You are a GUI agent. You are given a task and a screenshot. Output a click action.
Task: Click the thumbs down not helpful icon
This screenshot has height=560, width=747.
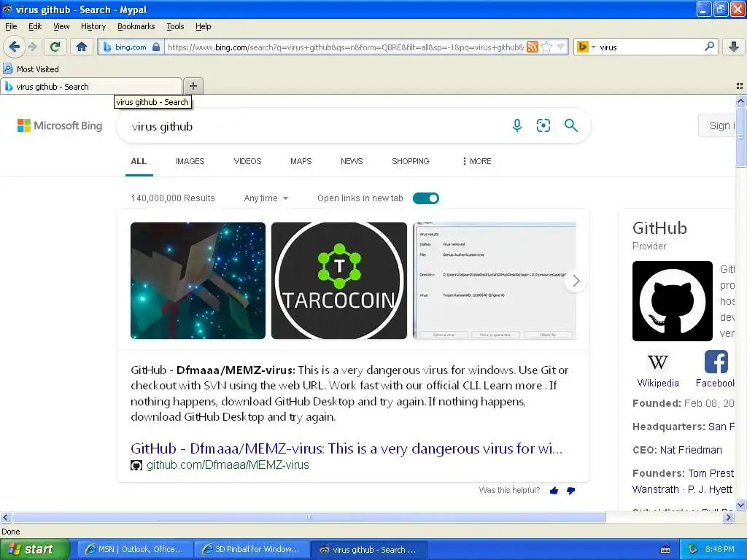click(570, 491)
